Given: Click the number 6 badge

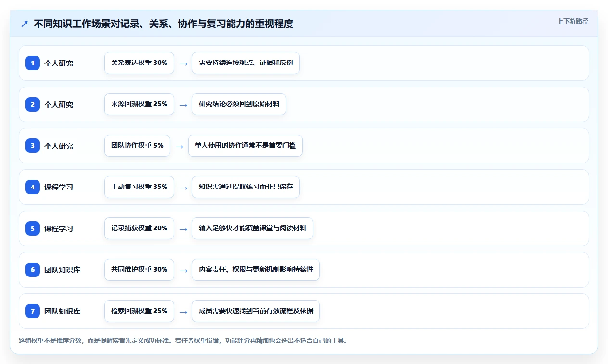Looking at the screenshot, I should (x=33, y=270).
